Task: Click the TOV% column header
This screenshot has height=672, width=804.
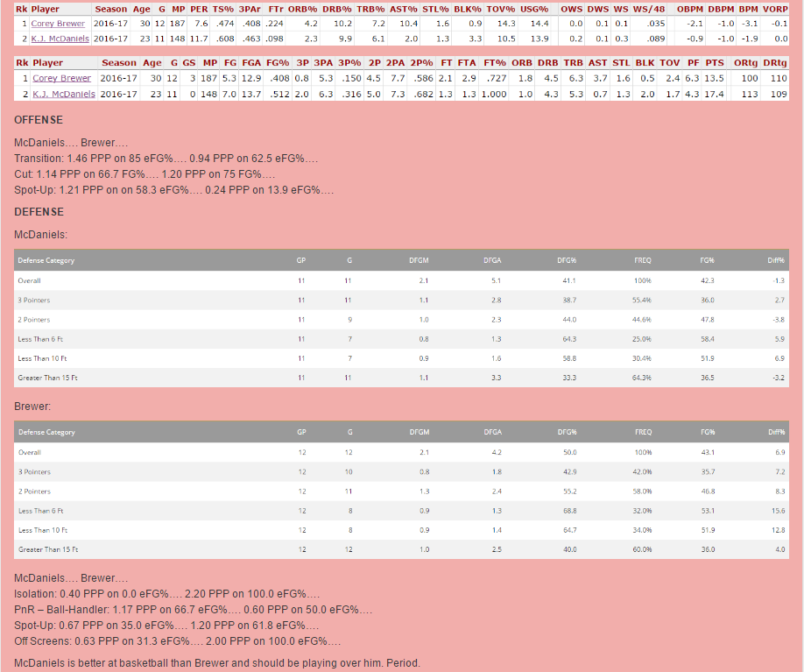Action: [500, 9]
